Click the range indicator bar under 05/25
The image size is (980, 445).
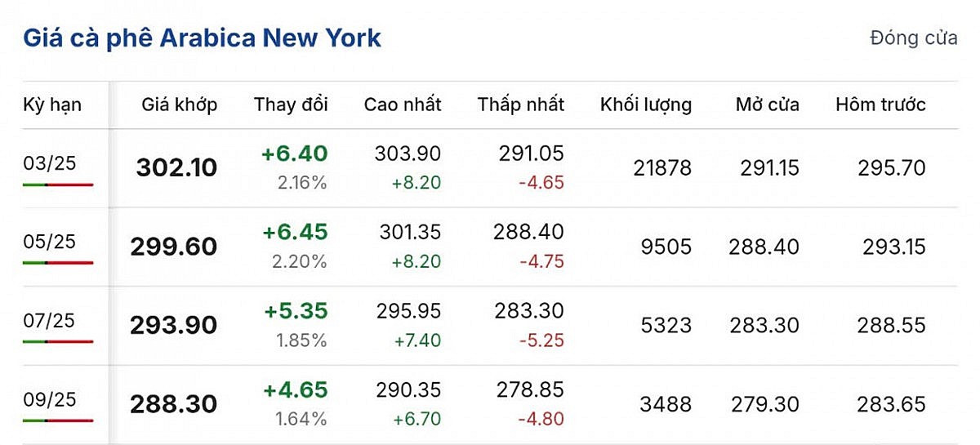tap(58, 263)
